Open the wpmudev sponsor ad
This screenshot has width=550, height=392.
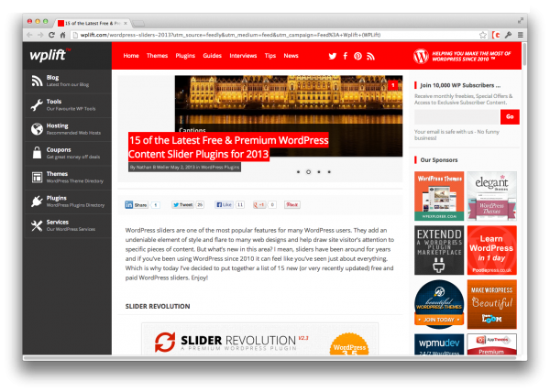(x=439, y=344)
